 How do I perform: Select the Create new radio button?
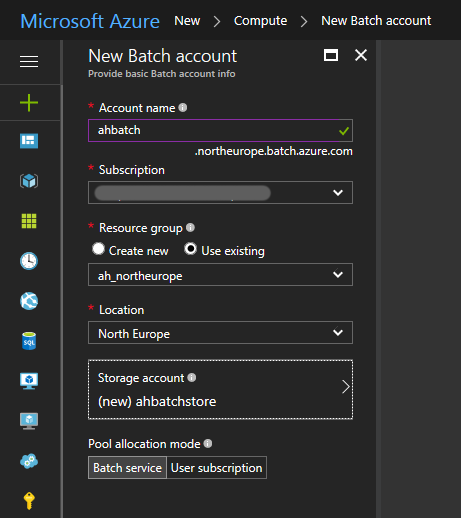[98, 249]
